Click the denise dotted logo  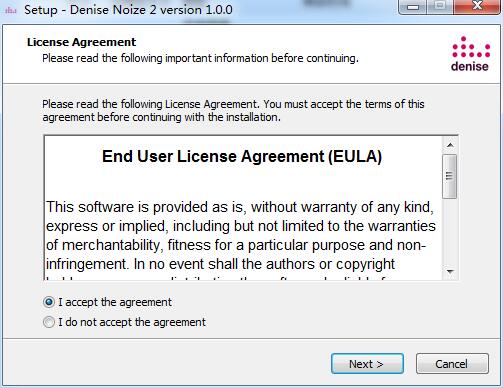[x=471, y=54]
